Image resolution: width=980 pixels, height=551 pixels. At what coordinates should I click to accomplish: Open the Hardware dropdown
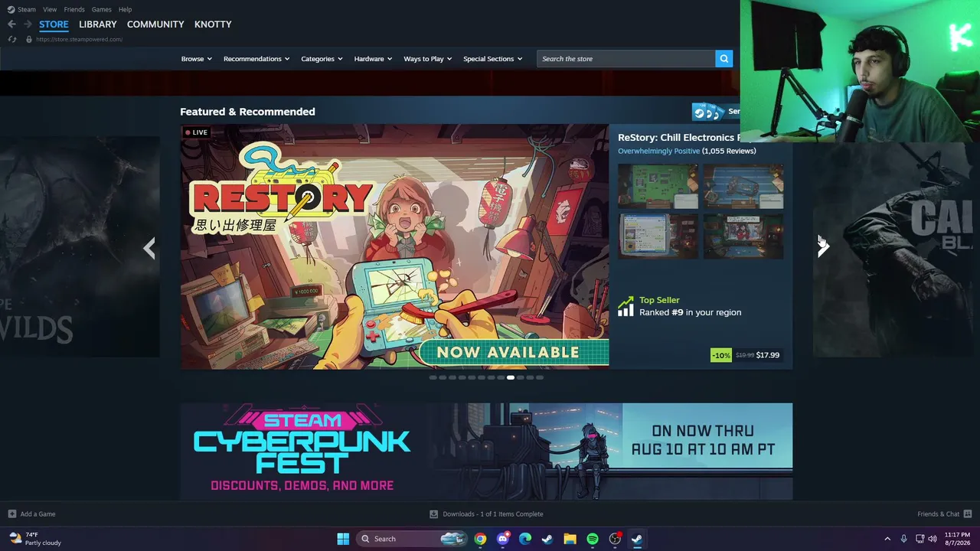click(373, 59)
